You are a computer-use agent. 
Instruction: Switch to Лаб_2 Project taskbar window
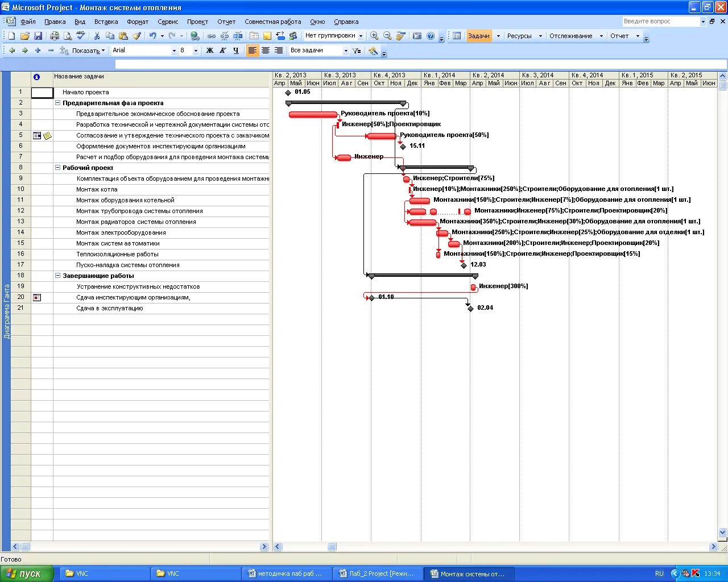pyautogui.click(x=377, y=573)
